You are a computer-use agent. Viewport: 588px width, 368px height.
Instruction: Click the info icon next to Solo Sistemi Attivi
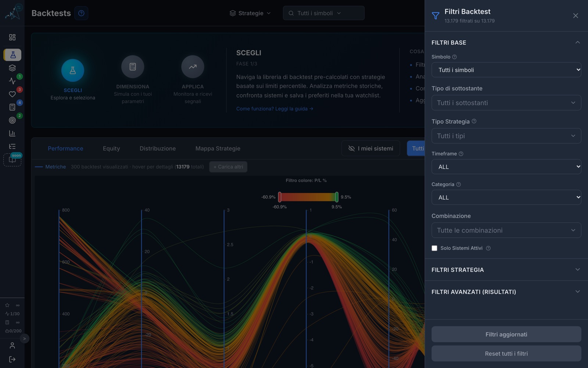[x=488, y=248]
